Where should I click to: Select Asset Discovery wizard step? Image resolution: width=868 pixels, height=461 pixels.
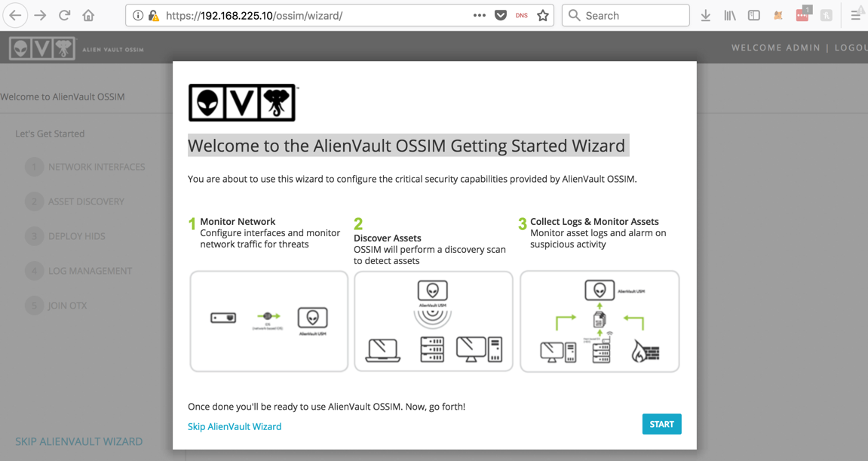[75, 201]
